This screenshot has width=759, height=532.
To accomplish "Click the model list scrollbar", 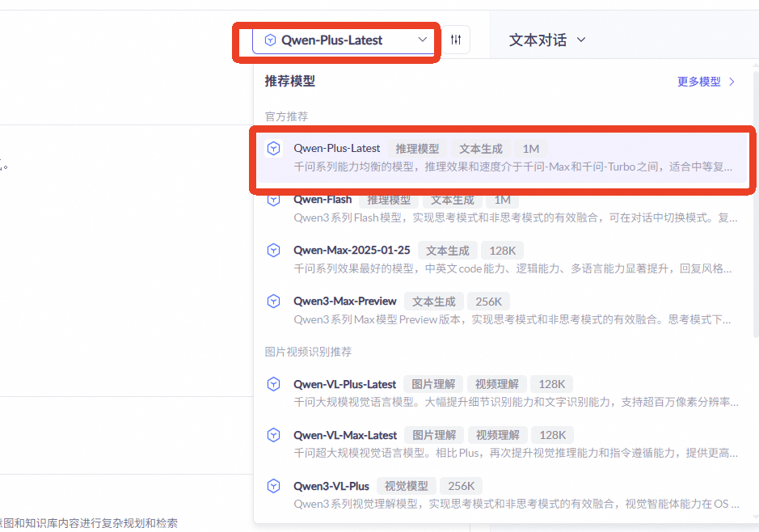I will (x=756, y=205).
